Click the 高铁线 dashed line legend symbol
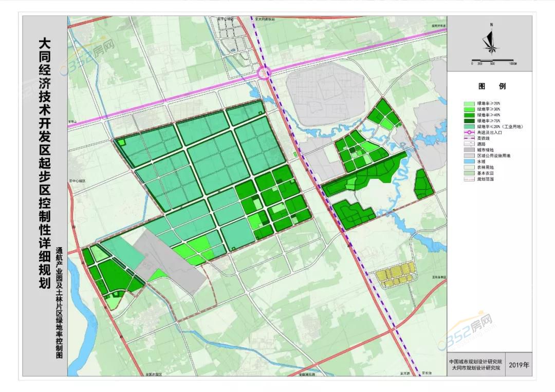 [469, 139]
